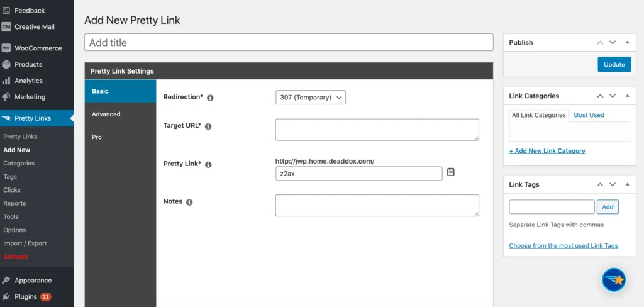Open the Plugins menu with 23 updates

26,296
